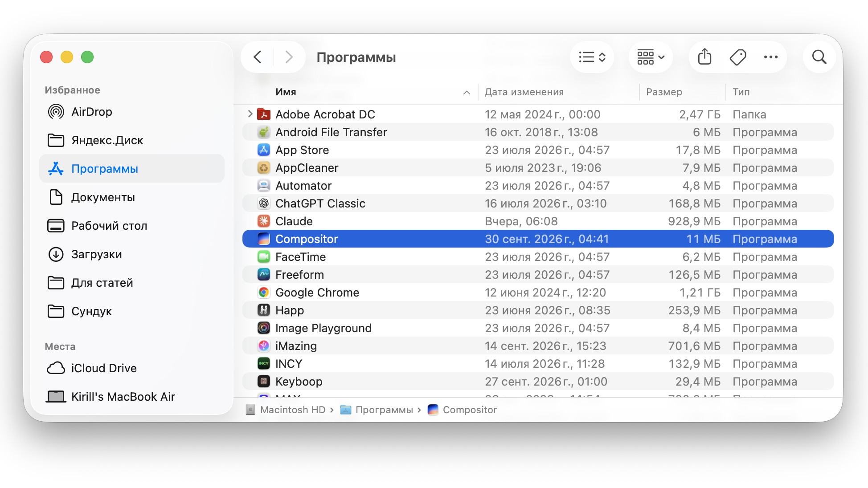
Task: Click the Android File Transfer app icon
Action: coord(264,132)
